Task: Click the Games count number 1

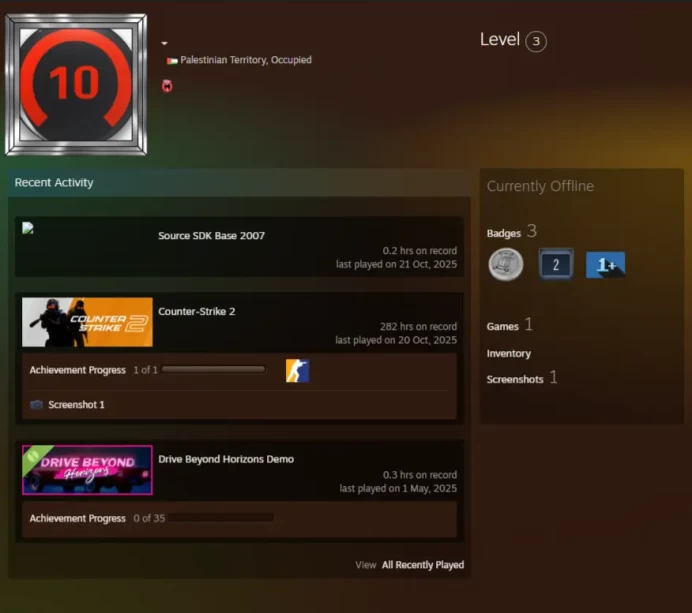Action: (529, 324)
